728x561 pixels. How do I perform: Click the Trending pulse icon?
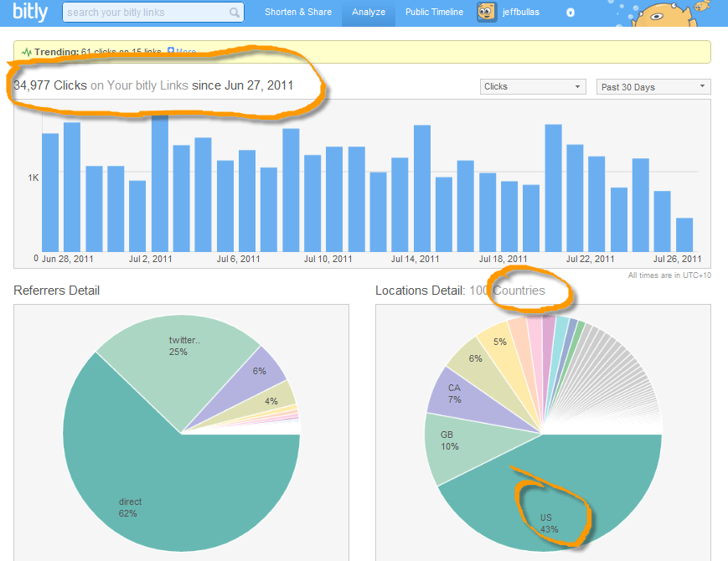pyautogui.click(x=27, y=52)
